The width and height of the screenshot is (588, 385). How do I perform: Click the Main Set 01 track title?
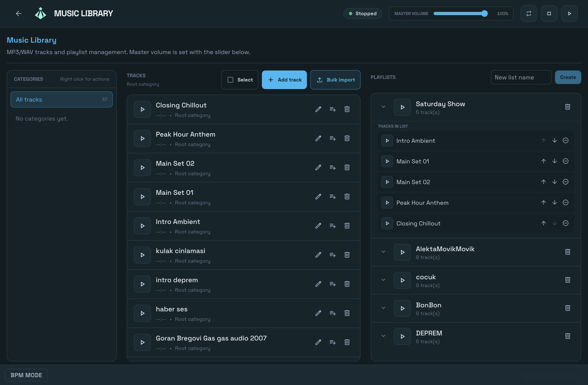tap(174, 193)
